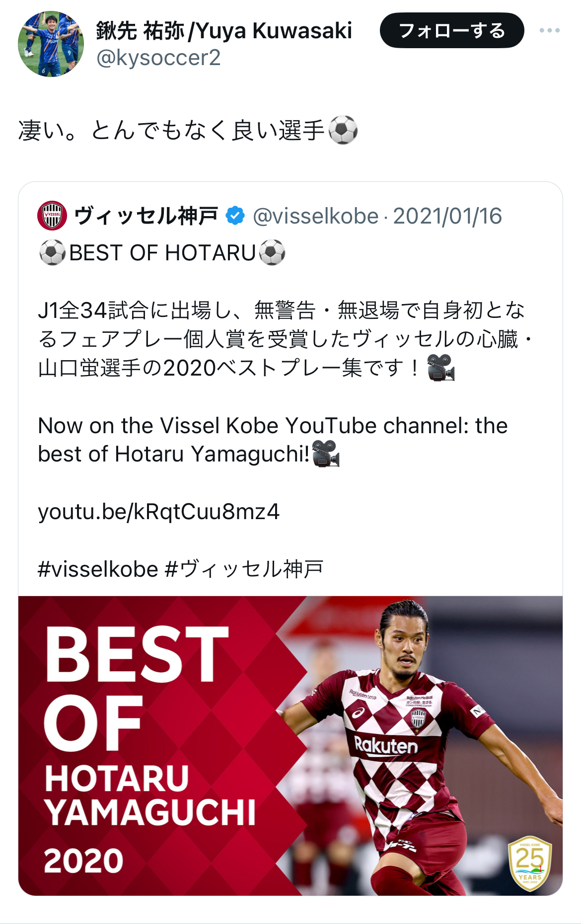Screen dimensions: 581x924
Task: Click the soccer ball emoji after 選手
Action: (x=343, y=130)
